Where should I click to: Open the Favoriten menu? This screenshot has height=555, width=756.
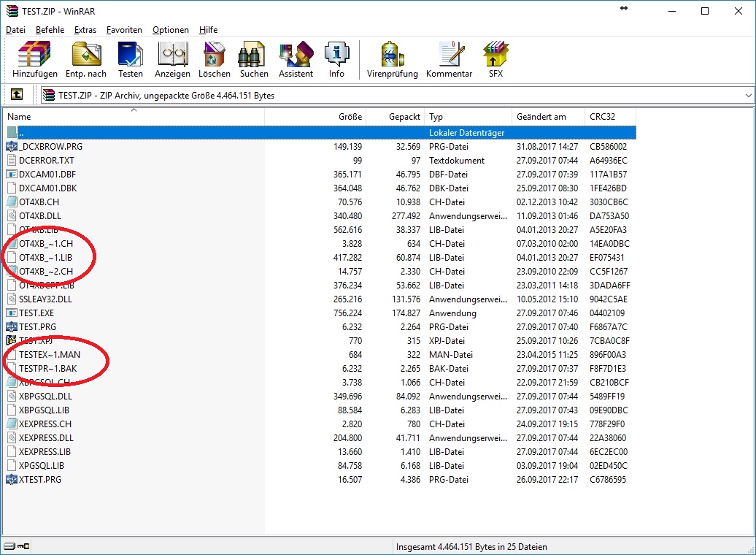click(124, 30)
